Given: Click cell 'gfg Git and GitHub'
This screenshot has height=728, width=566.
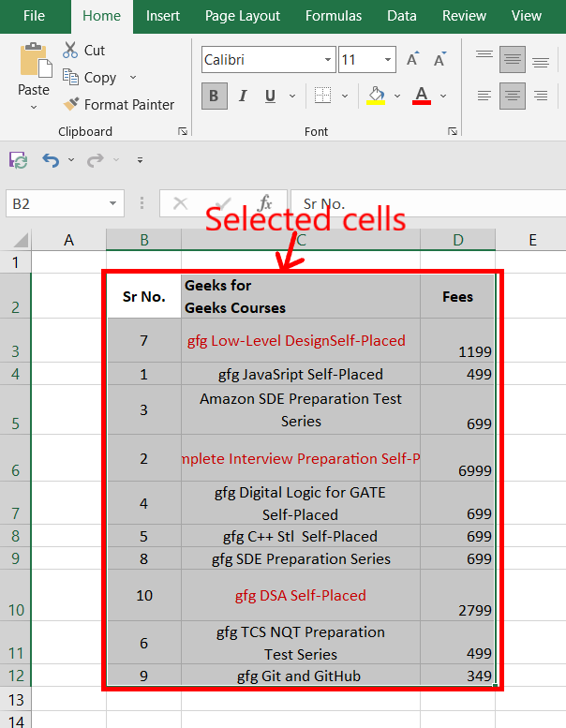Looking at the screenshot, I should [301, 676].
